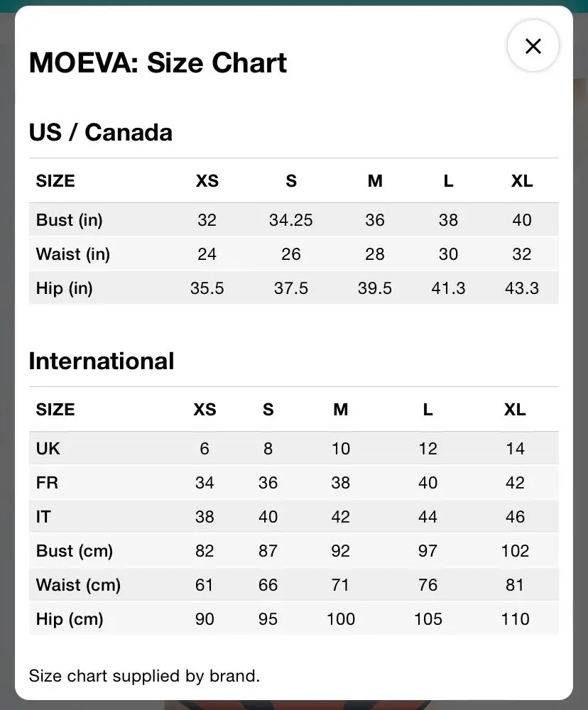Click the XS column header in US table
This screenshot has height=710, width=588.
(207, 180)
